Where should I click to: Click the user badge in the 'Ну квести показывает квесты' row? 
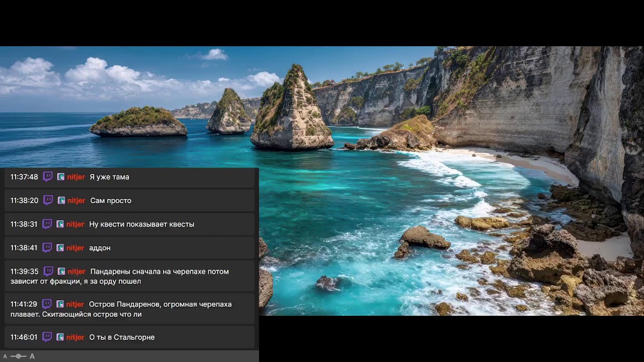point(60,224)
